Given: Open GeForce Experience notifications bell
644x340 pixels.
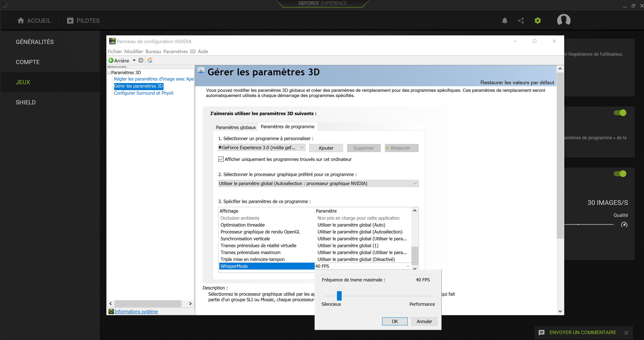Looking at the screenshot, I should (505, 20).
